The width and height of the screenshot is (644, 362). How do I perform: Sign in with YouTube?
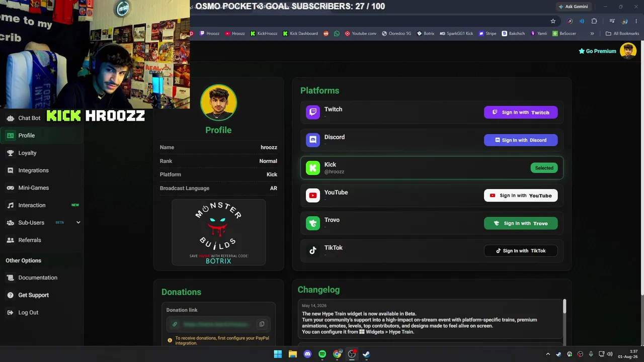coord(521,196)
